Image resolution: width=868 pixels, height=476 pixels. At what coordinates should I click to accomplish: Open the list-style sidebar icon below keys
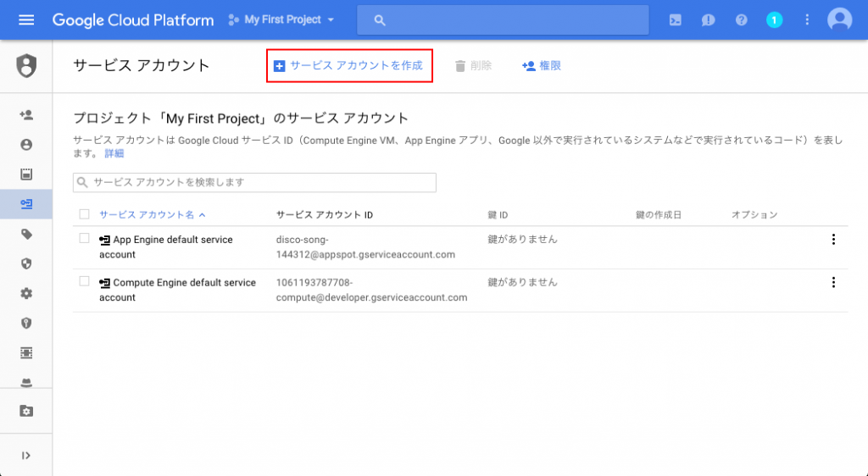[x=26, y=352]
